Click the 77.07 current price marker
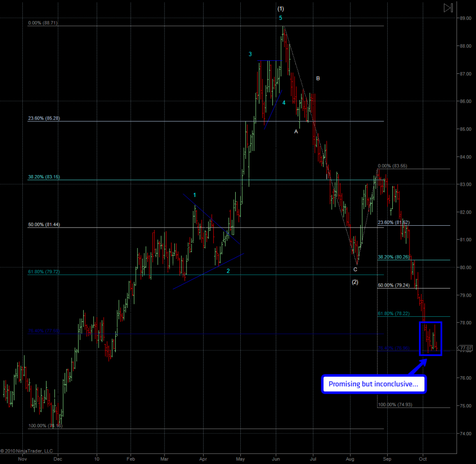Image resolution: width=476 pixels, height=464 pixels. click(465, 347)
